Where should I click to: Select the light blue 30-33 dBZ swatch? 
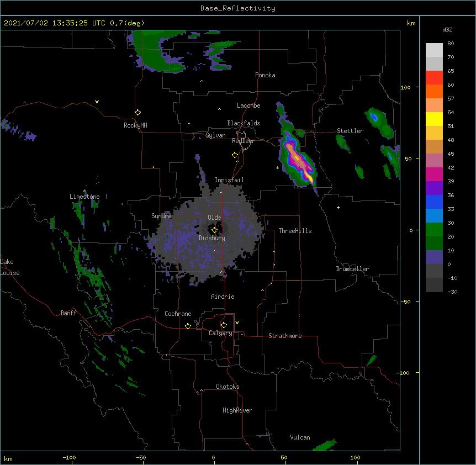tap(434, 216)
